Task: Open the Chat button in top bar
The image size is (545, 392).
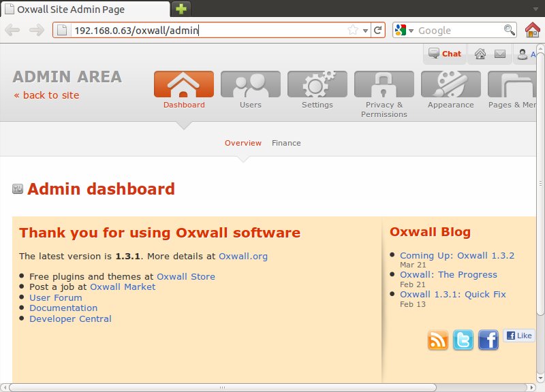Action: click(x=445, y=54)
